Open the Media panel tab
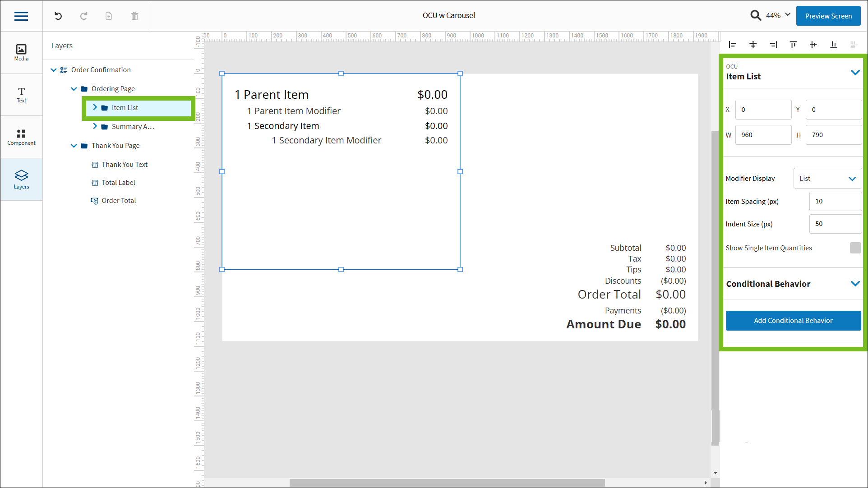This screenshot has width=868, height=488. tap(21, 52)
